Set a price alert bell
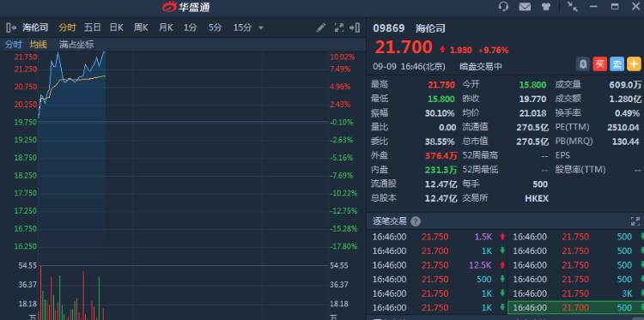 tap(583, 64)
